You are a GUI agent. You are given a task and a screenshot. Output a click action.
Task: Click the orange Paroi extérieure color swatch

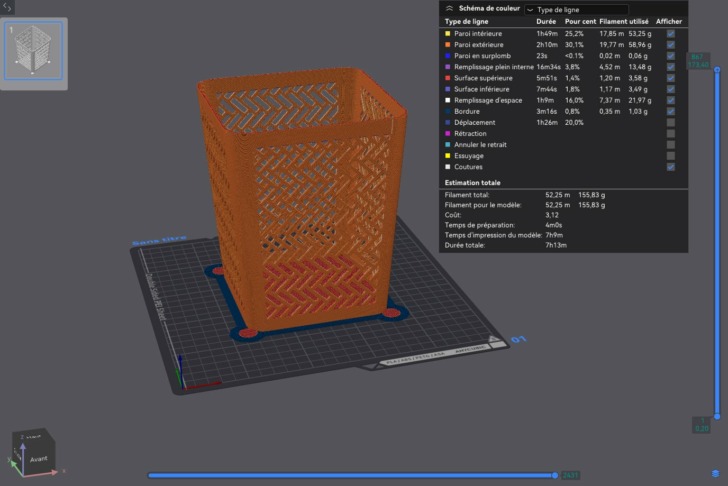(x=448, y=45)
